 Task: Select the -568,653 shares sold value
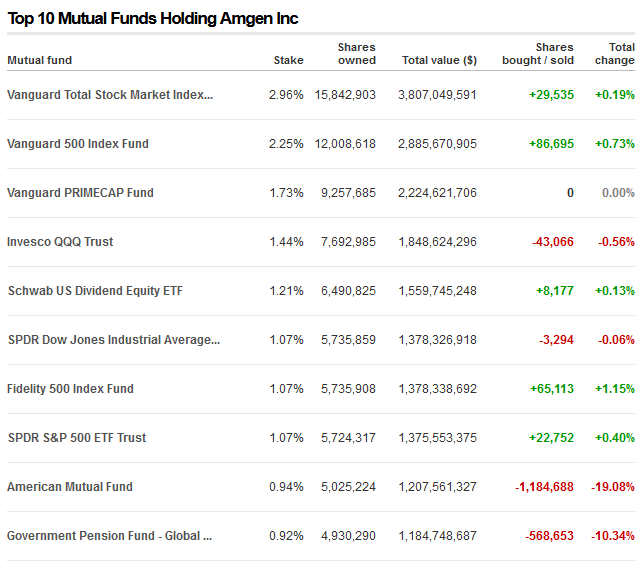tap(550, 536)
